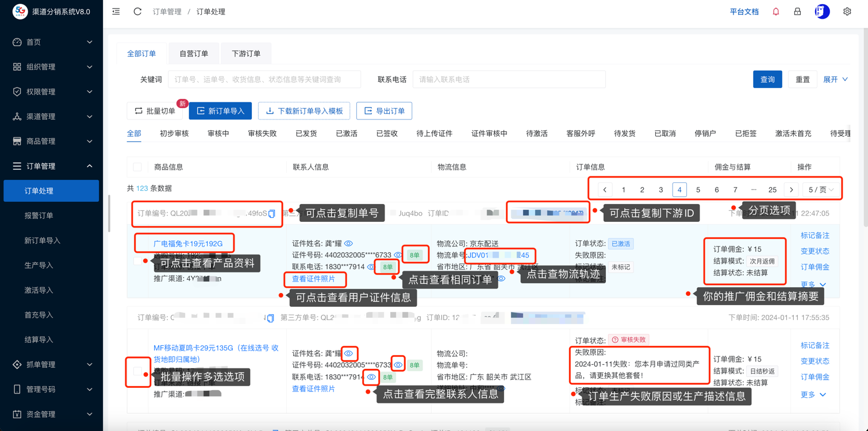868x431 pixels.
Task: Click the 导出订单 export button
Action: coord(384,111)
